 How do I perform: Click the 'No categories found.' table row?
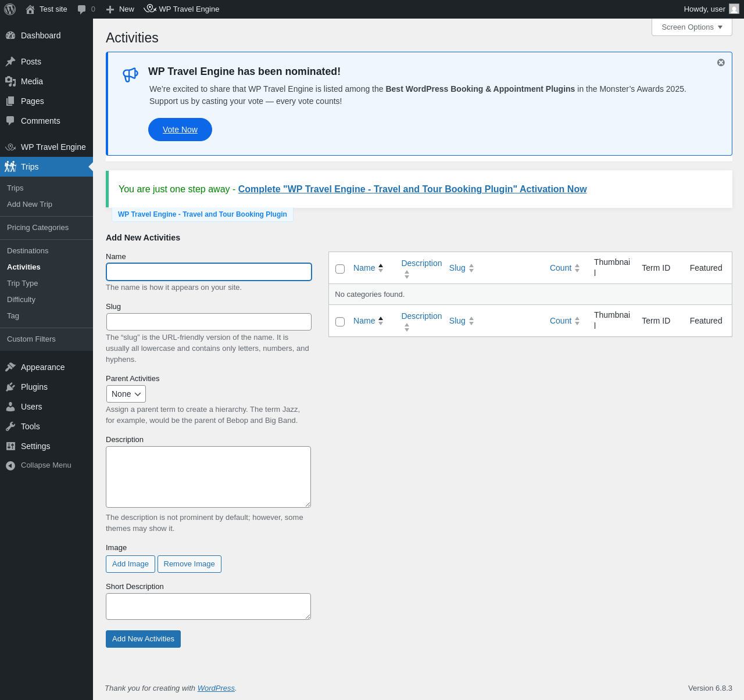click(x=530, y=295)
